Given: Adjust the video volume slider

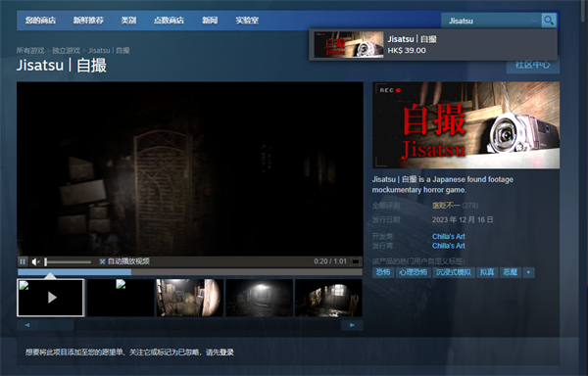Looking at the screenshot, I should pyautogui.click(x=68, y=261).
